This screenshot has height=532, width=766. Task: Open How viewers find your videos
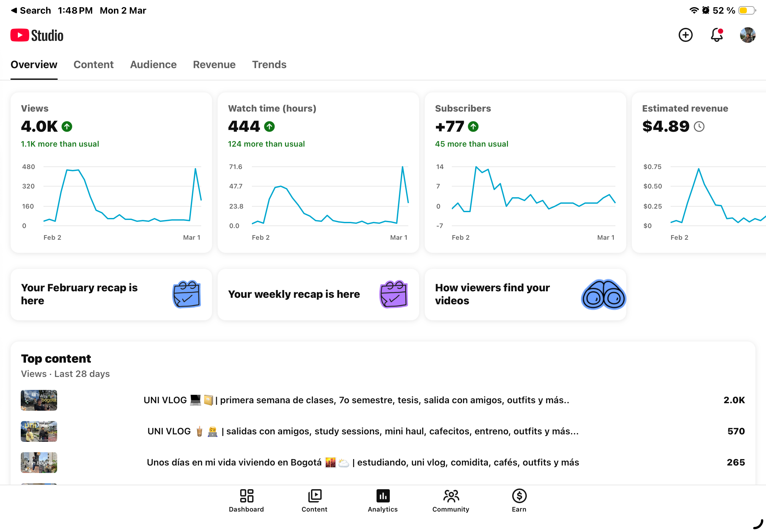point(525,294)
